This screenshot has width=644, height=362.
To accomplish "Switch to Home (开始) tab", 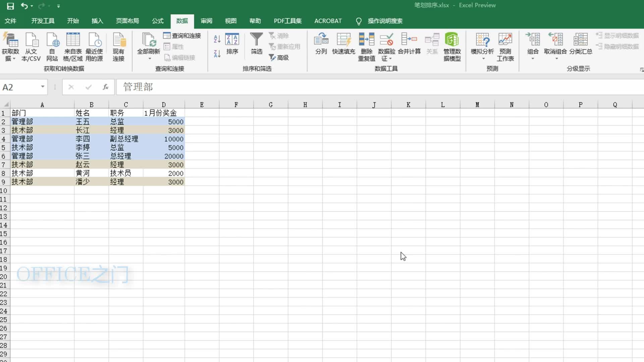I will point(73,21).
